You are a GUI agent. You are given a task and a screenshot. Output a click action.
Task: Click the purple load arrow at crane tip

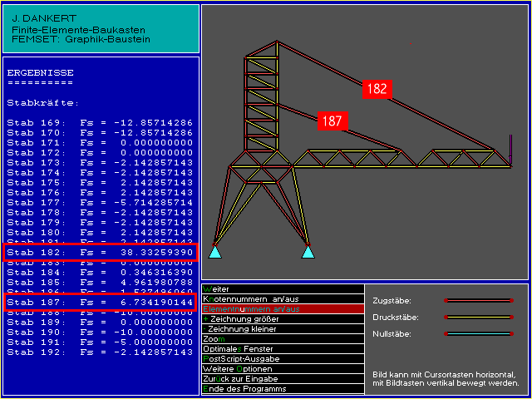pos(510,150)
